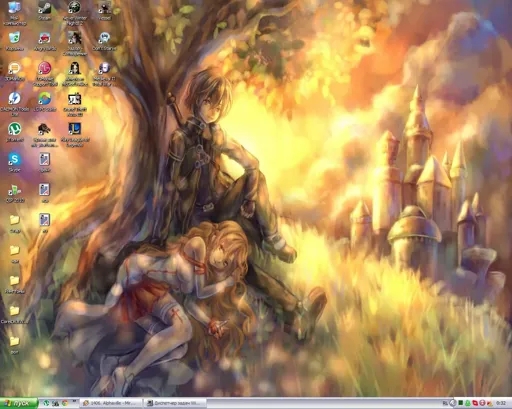The image size is (512, 409).
Task: Select the DriverPack DRP 2012 icon
Action: click(x=14, y=193)
